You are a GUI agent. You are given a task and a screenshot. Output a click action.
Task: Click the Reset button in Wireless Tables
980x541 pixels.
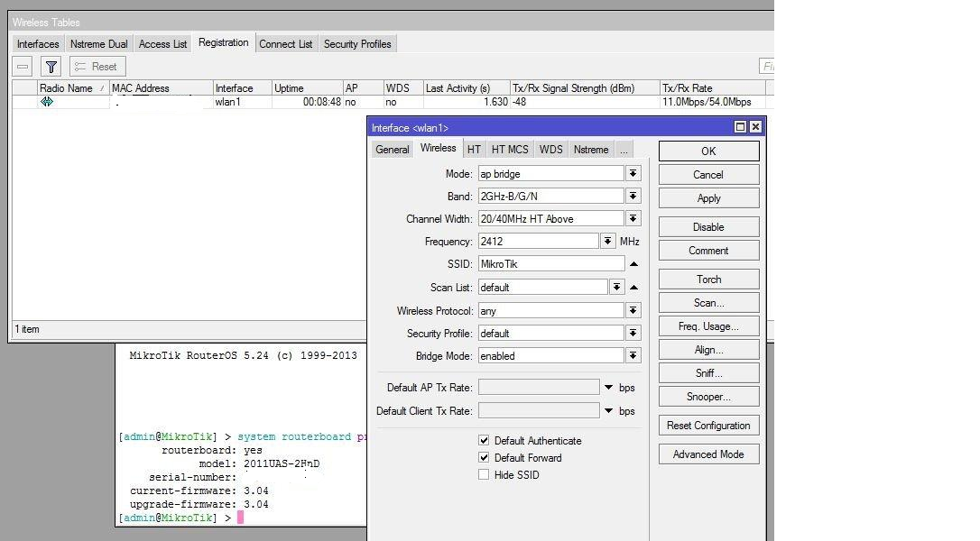point(97,66)
